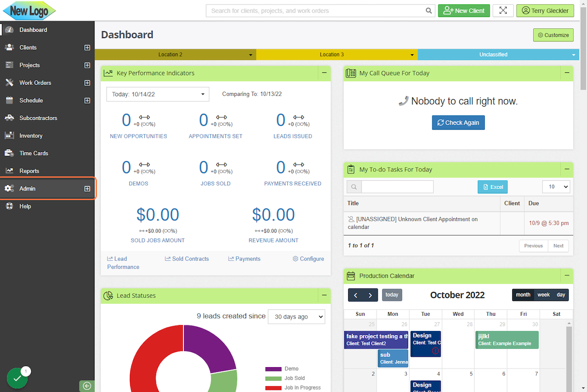Click the fullscreen expand icon in header

point(503,11)
